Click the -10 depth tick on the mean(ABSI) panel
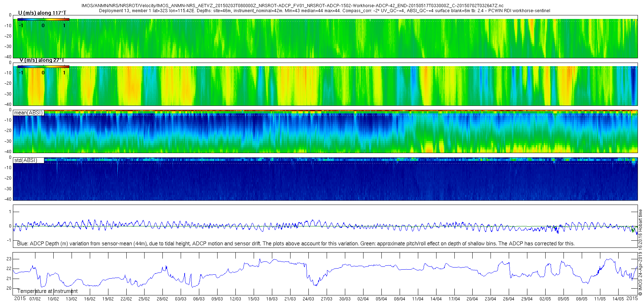Image resolution: width=644 pixels, height=304 pixels. pyautogui.click(x=8, y=120)
